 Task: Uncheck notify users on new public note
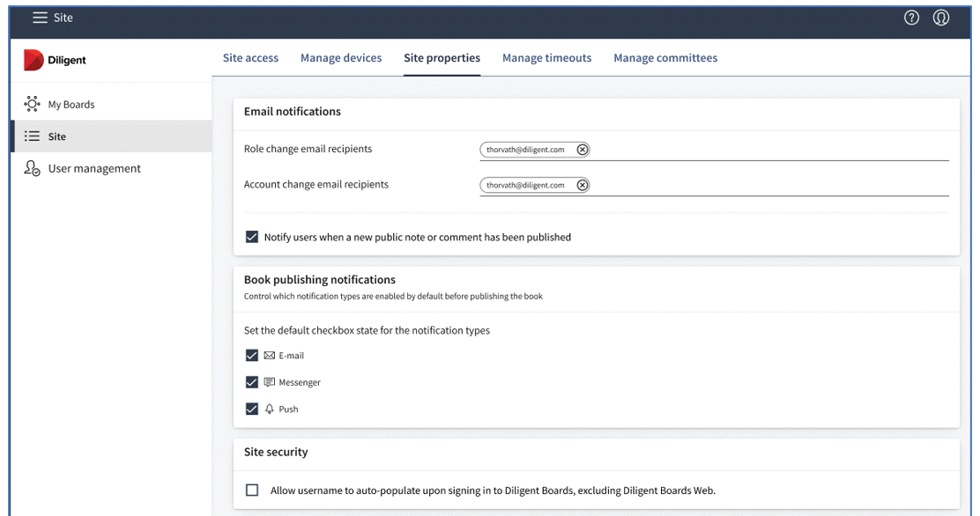252,237
